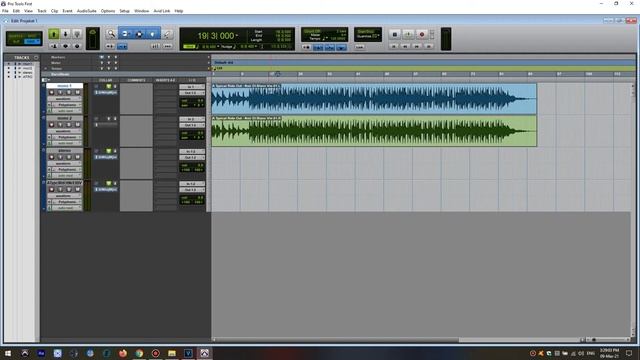Open the output selector of mono 2 track
Image resolution: width=640 pixels, height=360 pixels.
coord(192,125)
